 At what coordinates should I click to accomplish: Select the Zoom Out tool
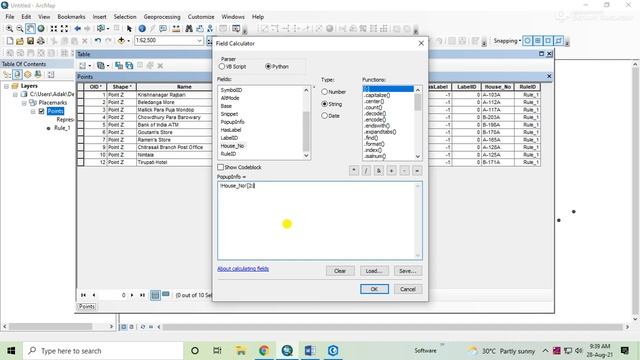click(19, 29)
